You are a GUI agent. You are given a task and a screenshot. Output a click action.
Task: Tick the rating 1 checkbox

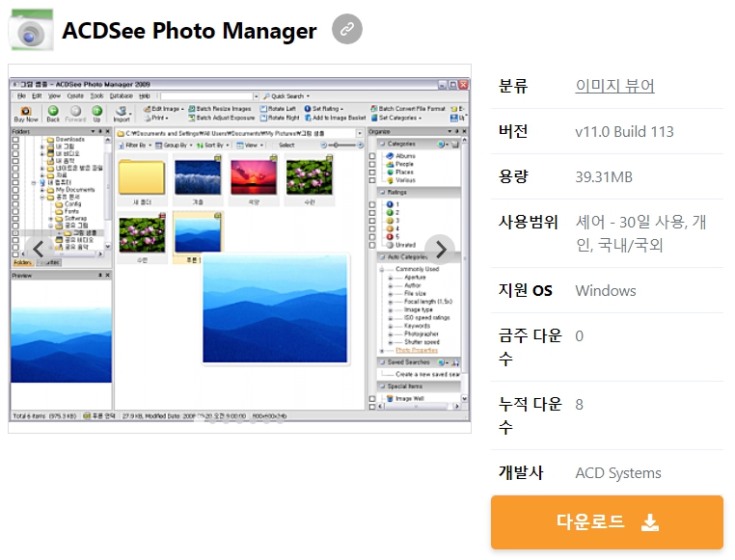tap(372, 204)
